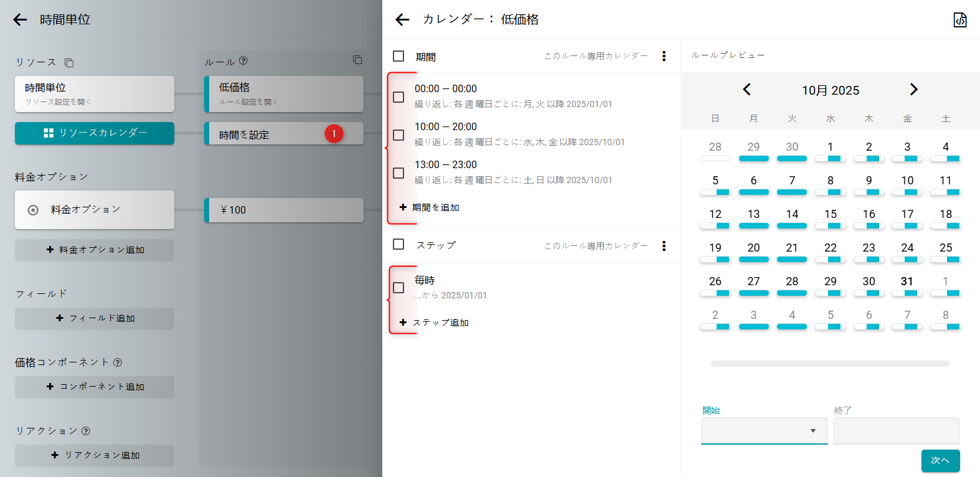The image size is (980, 477).
Task: Select all with the 期間 header checkbox
Action: pos(398,56)
